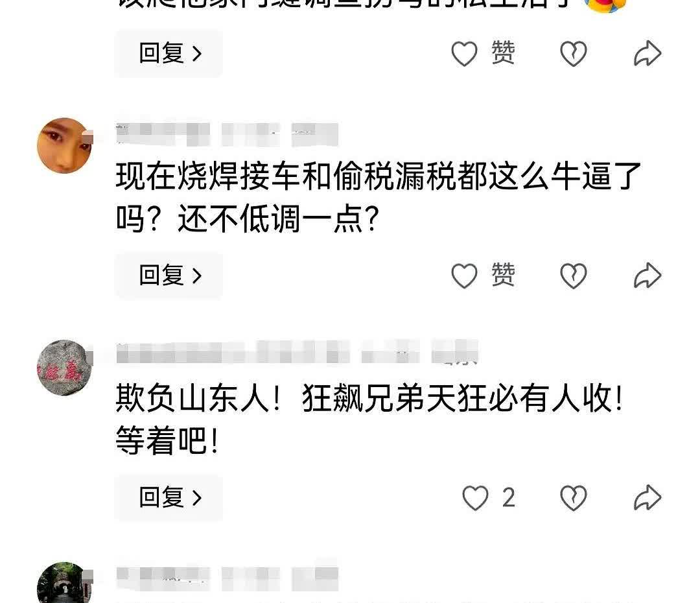
Task: Like the comment about 烧焊接车 with heart icon
Action: [464, 276]
